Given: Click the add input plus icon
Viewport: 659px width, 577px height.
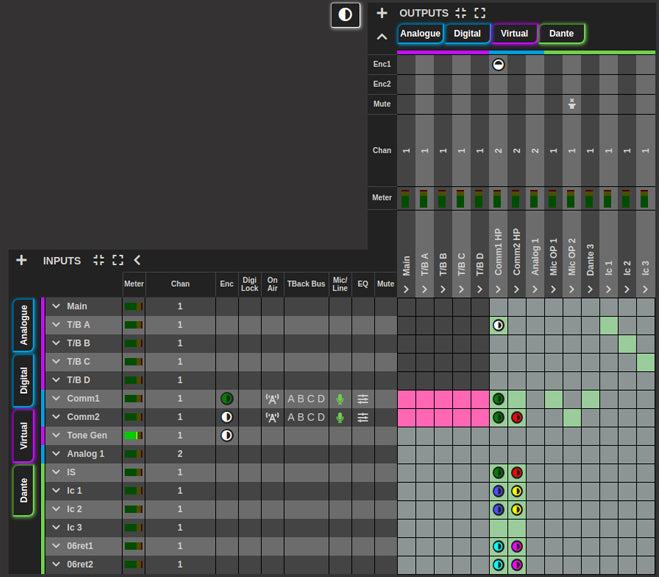Looking at the screenshot, I should tap(21, 260).
